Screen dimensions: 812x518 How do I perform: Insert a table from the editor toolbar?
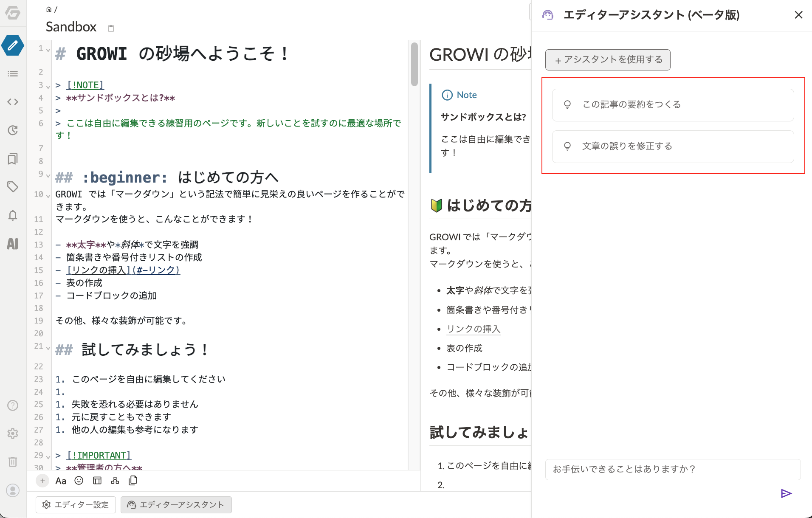click(97, 481)
